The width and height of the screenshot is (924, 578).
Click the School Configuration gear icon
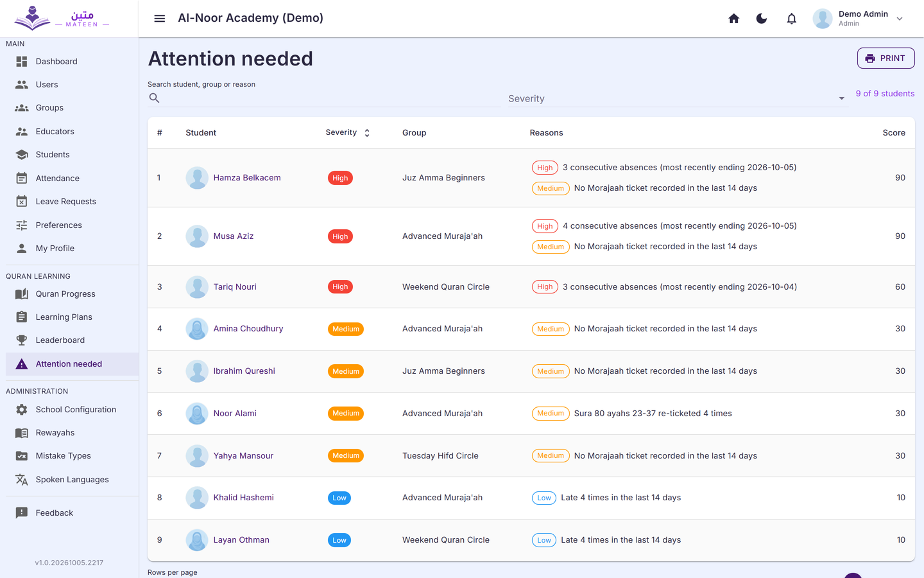point(22,410)
